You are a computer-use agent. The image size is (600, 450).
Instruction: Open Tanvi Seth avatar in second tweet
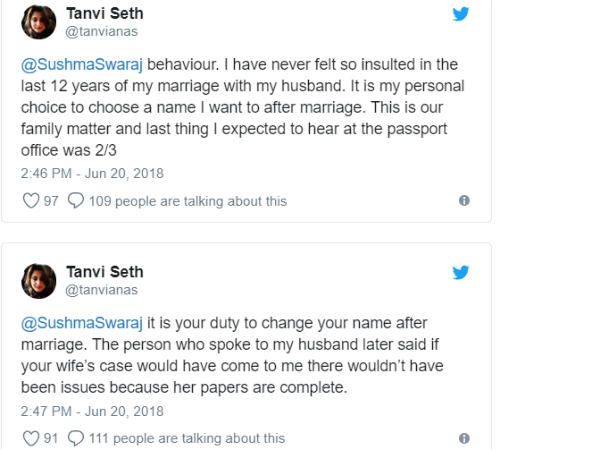pos(39,281)
